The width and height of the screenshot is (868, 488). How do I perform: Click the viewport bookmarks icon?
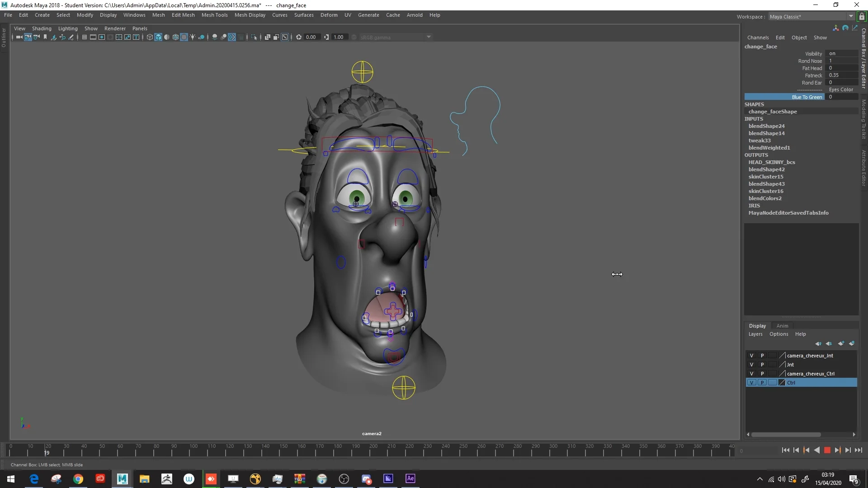[x=45, y=37]
